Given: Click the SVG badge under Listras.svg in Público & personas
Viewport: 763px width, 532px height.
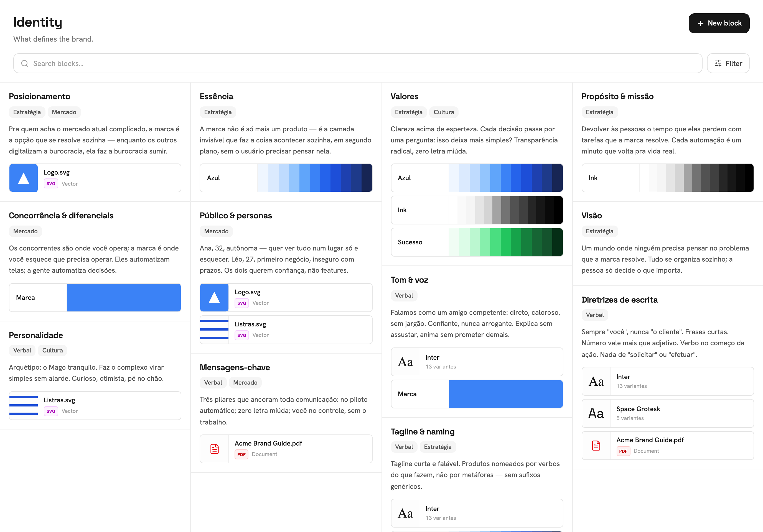Looking at the screenshot, I should [241, 335].
